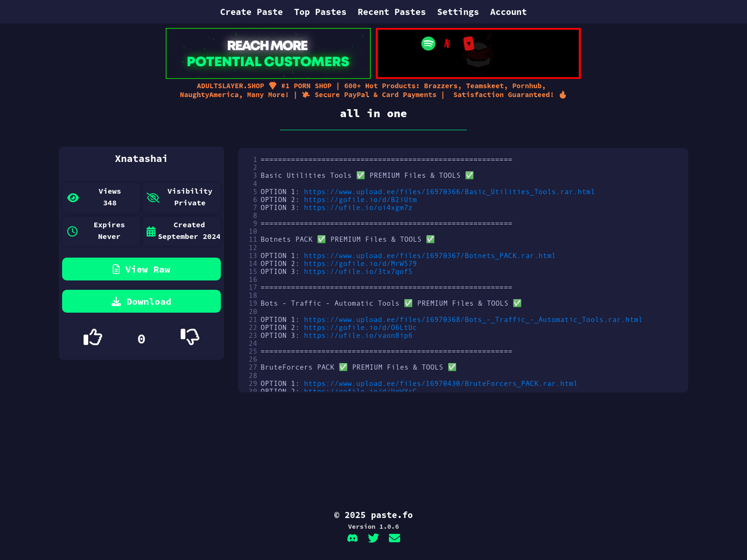Open gofile.io/d/O6LtUc link
This screenshot has width=747, height=560.
tap(360, 328)
